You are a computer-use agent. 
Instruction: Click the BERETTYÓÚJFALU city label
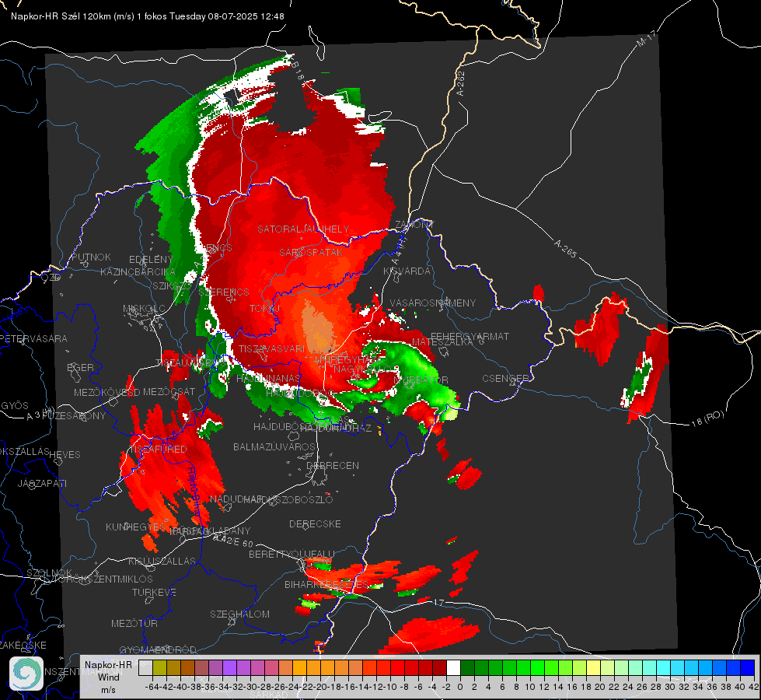(x=291, y=554)
